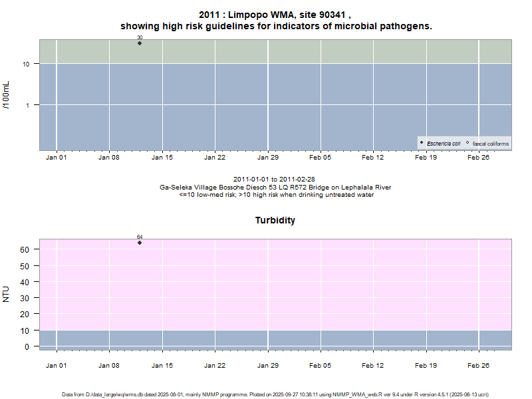Click the Ga-Seleka Village site description text

pyautogui.click(x=275, y=188)
